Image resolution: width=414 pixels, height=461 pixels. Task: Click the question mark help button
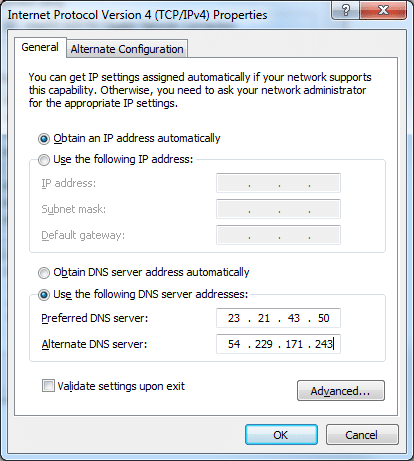pos(346,10)
